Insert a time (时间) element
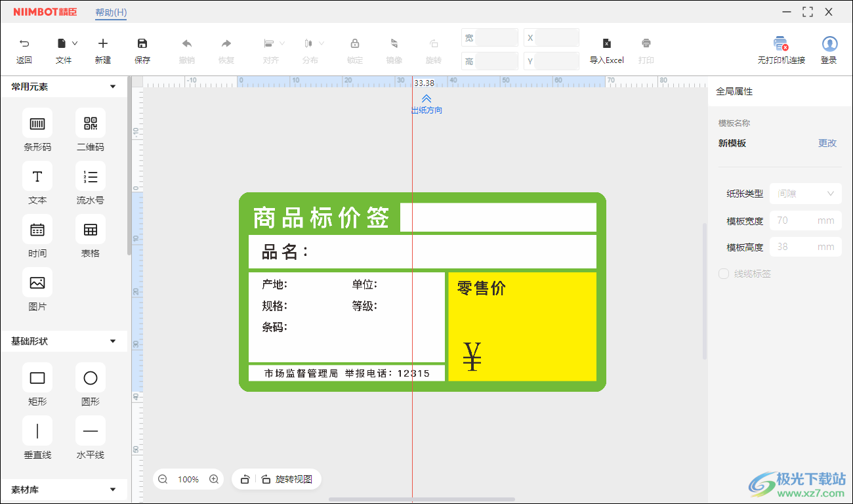The height and width of the screenshot is (504, 853). click(37, 230)
